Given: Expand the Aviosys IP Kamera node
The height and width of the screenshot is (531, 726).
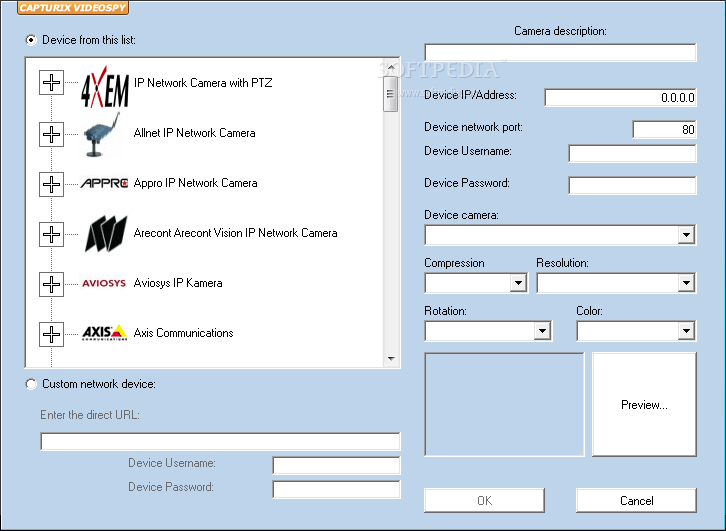Looking at the screenshot, I should click(51, 284).
